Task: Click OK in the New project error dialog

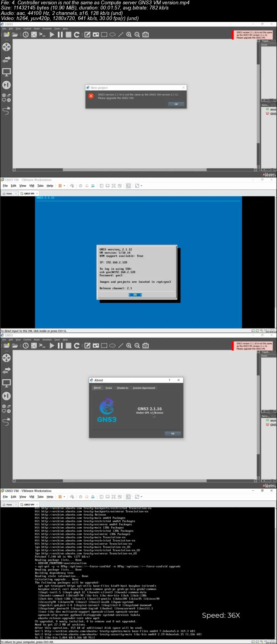Action: pyautogui.click(x=176, y=104)
